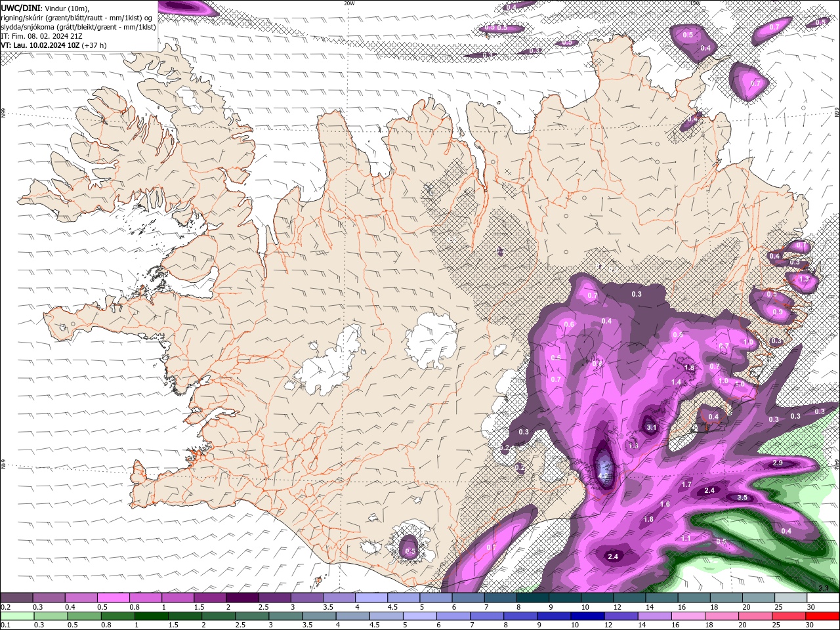Click the 3.1 precipitation value on map
The width and height of the screenshot is (840, 630).
click(x=652, y=427)
